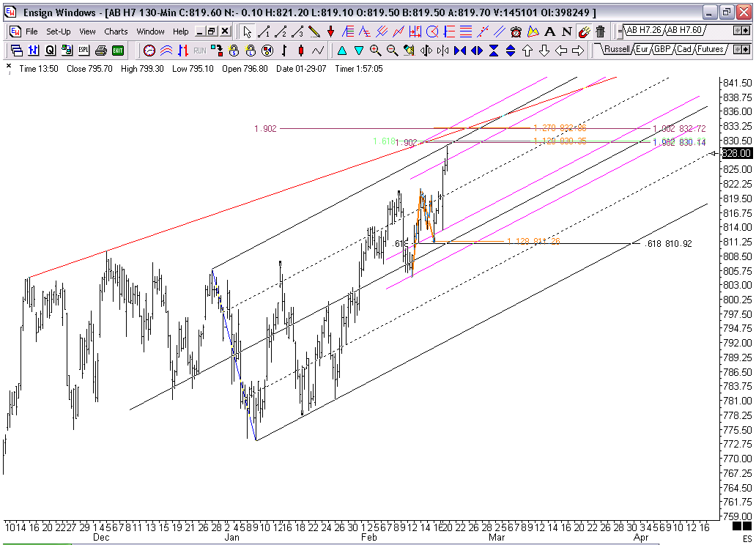The width and height of the screenshot is (756, 545).
Task: Click the white down arrow icon
Action: 544,50
